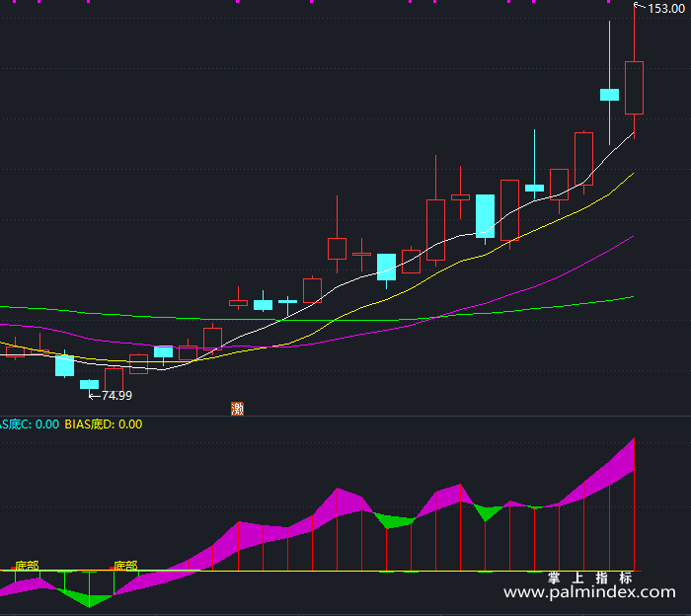Click the BIAS底C: 0.00 indicator value
This screenshot has width=691, height=616.
[29, 424]
